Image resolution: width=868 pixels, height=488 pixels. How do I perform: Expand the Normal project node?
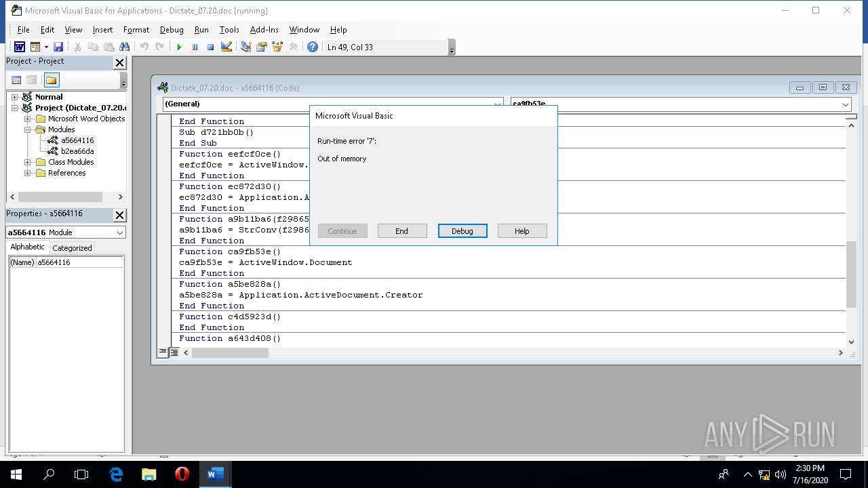[15, 97]
